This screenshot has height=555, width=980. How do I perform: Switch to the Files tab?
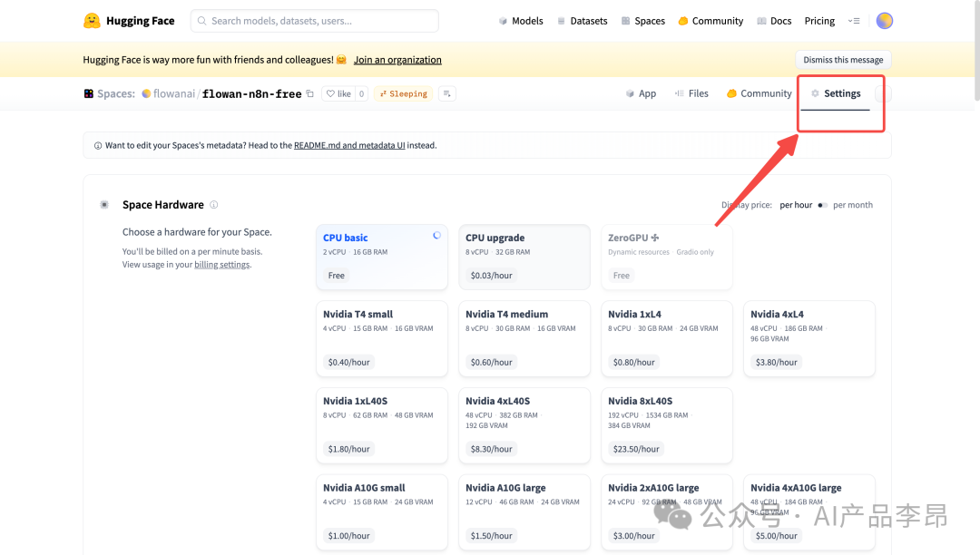pos(691,93)
